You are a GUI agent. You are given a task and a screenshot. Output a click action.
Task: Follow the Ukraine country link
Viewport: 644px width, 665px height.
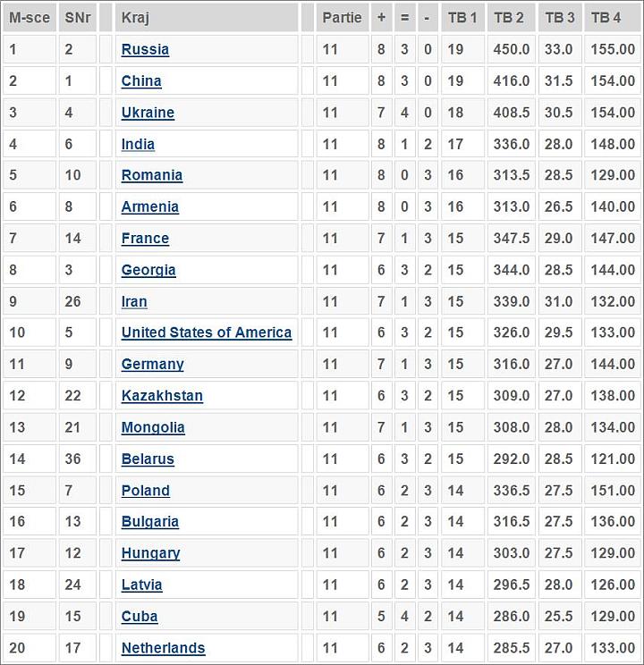click(148, 113)
